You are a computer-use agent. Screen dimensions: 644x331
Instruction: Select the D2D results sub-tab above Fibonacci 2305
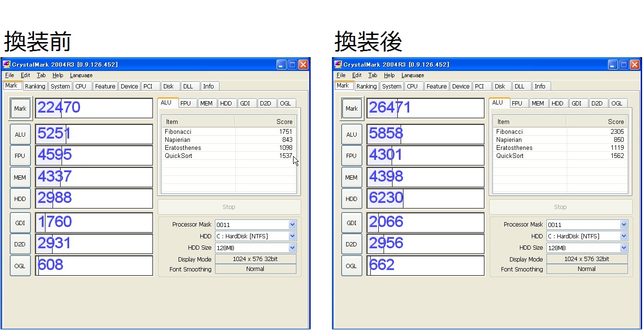(597, 103)
